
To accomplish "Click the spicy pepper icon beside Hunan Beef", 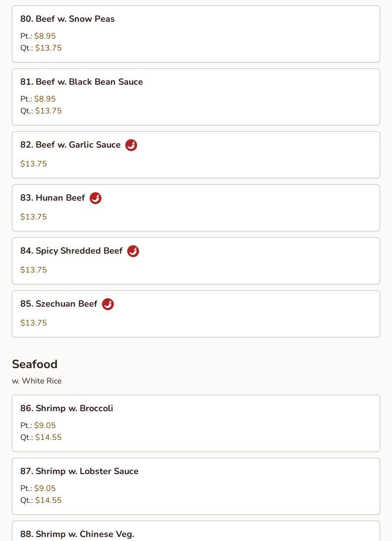I will click(x=96, y=198).
